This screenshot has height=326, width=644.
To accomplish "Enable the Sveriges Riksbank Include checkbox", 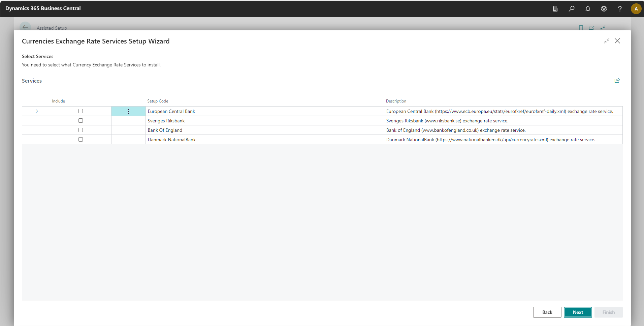I will [x=80, y=120].
